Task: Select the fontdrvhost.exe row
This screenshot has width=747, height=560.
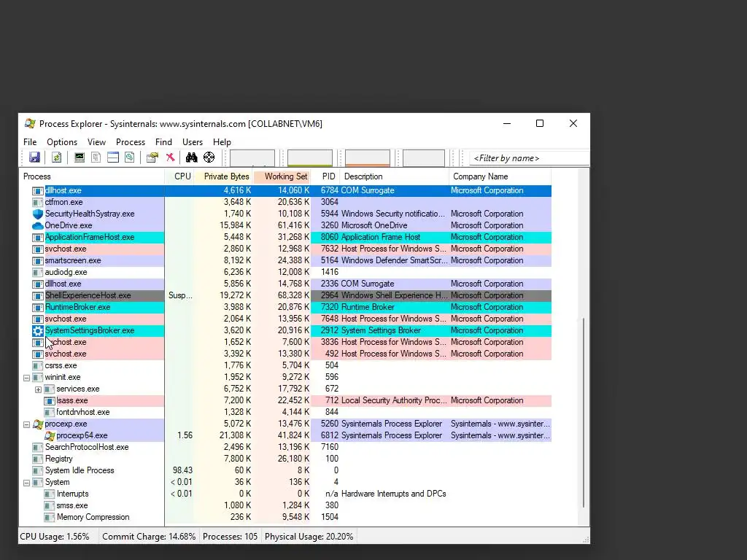Action: (285, 413)
